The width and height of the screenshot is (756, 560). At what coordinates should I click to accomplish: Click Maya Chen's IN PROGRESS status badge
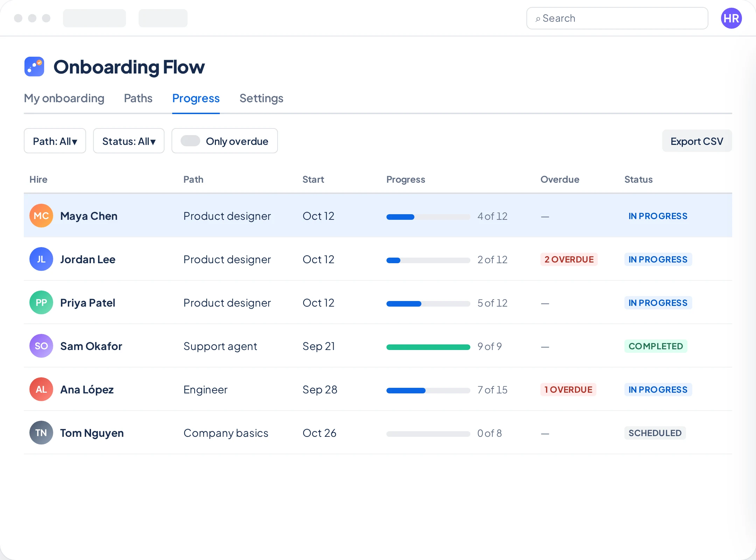(x=658, y=216)
